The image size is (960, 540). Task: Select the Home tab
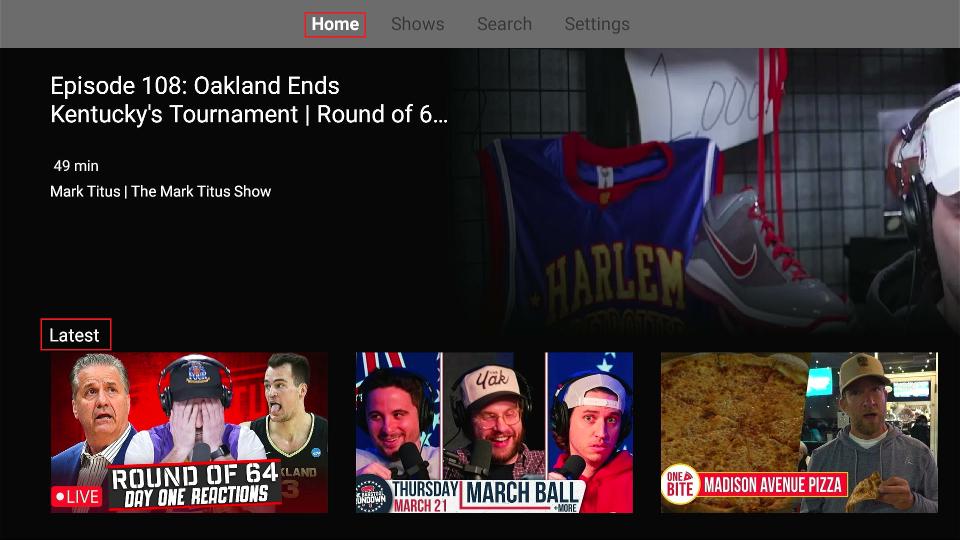pyautogui.click(x=335, y=24)
